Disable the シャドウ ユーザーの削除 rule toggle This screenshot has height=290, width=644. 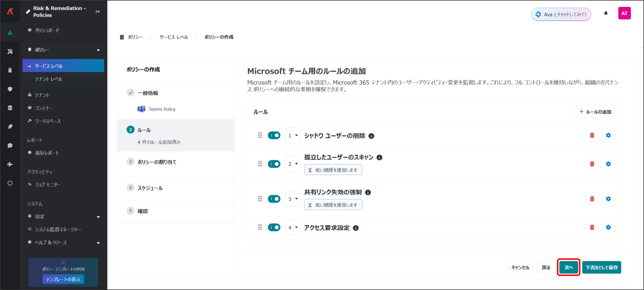(x=274, y=135)
